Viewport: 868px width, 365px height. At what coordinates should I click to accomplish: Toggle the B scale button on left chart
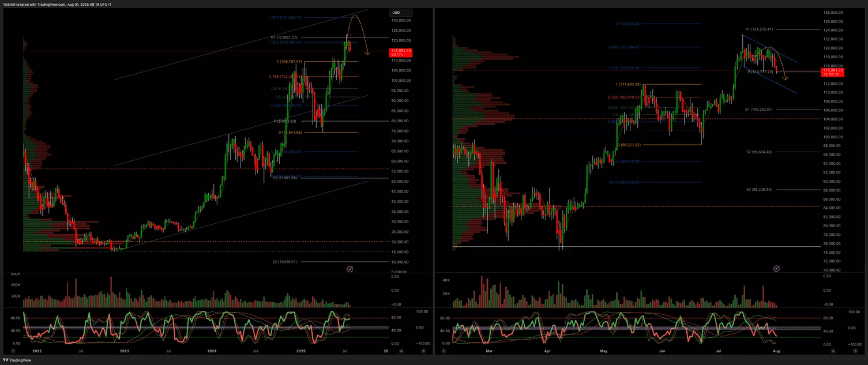pos(423,351)
